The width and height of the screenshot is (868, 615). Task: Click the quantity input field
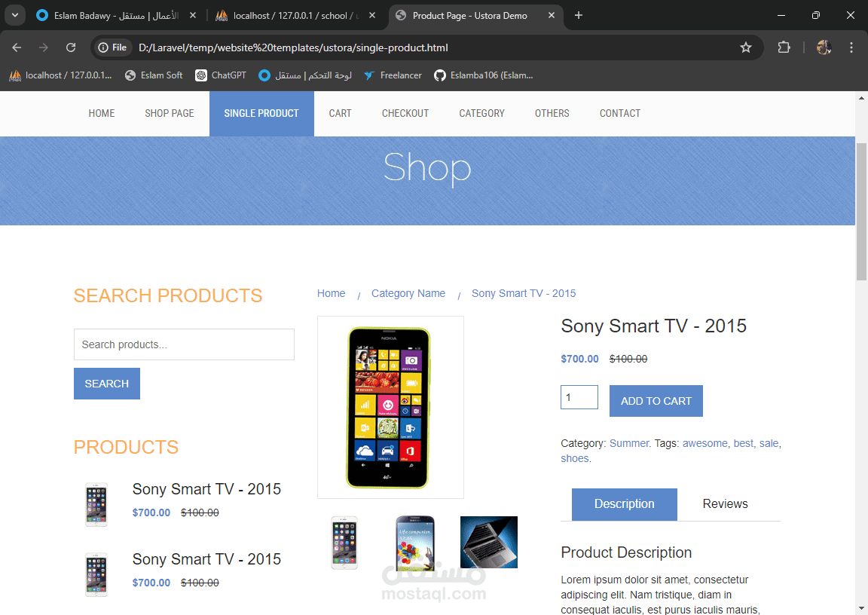tap(579, 397)
